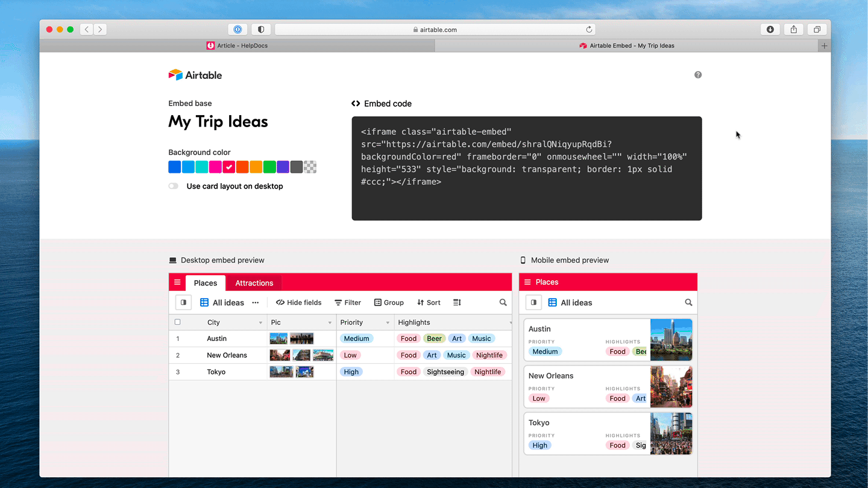Open the New Orleans mobile card
The width and height of the screenshot is (868, 488).
[608, 387]
